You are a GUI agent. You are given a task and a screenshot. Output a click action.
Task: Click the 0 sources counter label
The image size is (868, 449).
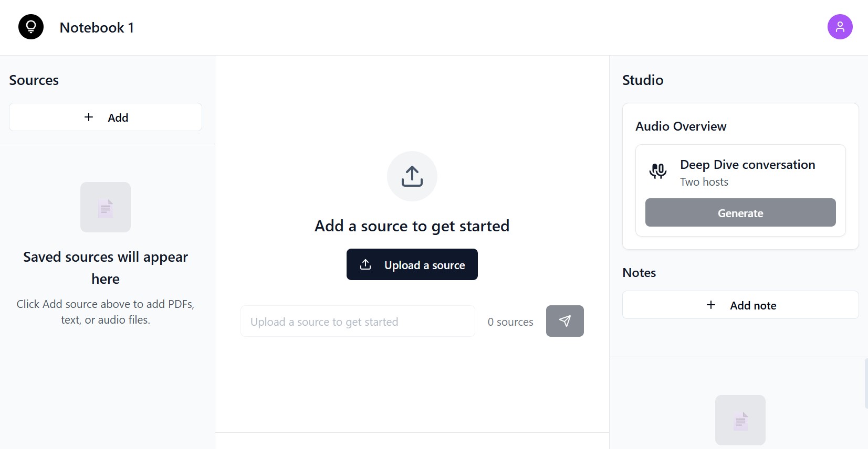click(x=510, y=322)
